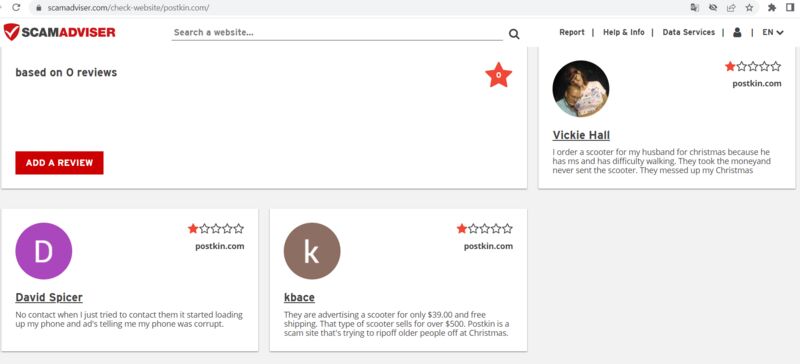Bookmark this page with the star icon
This screenshot has height=364, width=800.
pyautogui.click(x=749, y=8)
